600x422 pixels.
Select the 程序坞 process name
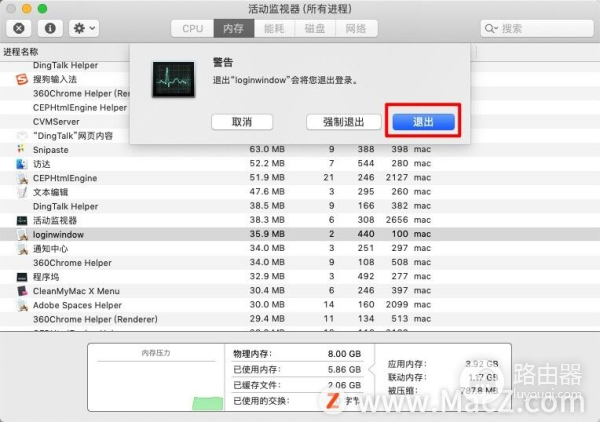pos(46,277)
